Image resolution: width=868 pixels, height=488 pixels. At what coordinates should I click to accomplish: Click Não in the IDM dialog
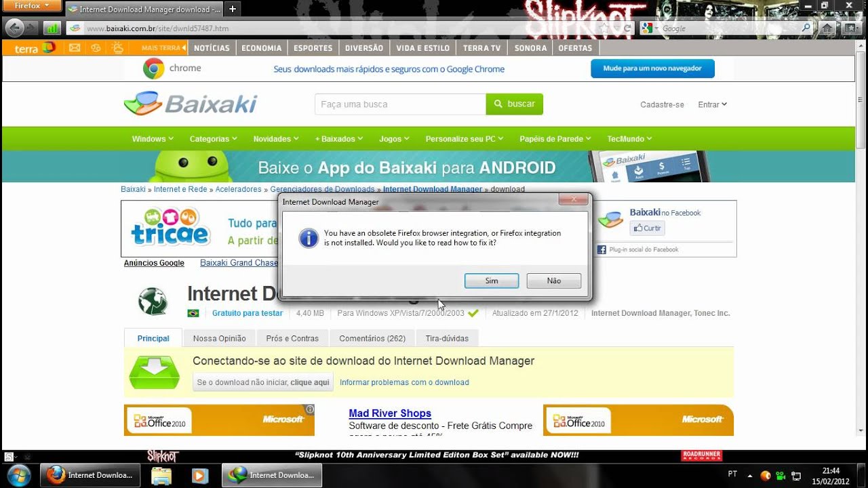click(554, 281)
